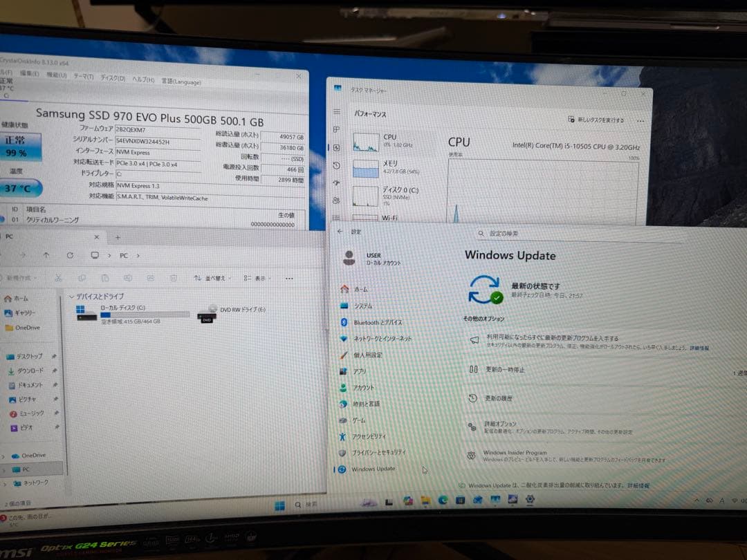This screenshot has width=747, height=560.
Task: Launch Microsoft Edge from the taskbar
Action: click(443, 499)
